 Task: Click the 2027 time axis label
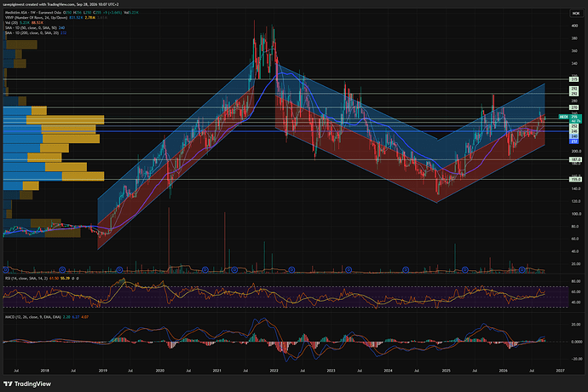point(560,371)
